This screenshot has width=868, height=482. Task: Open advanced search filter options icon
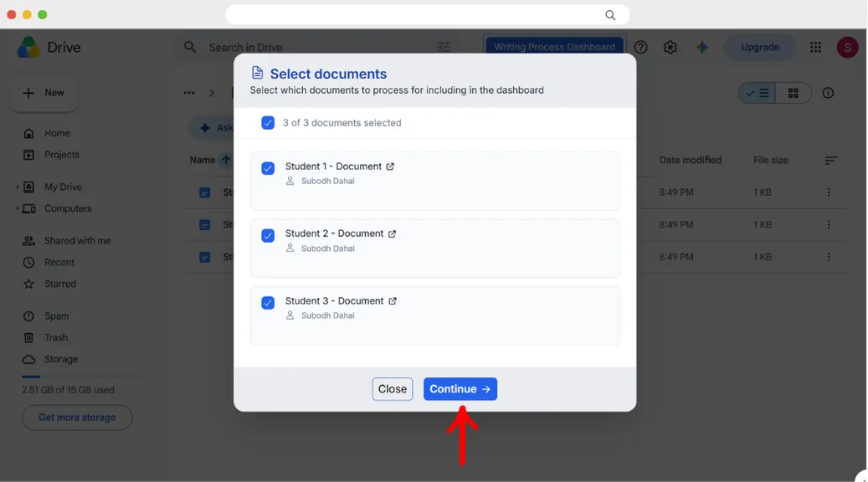click(x=444, y=48)
